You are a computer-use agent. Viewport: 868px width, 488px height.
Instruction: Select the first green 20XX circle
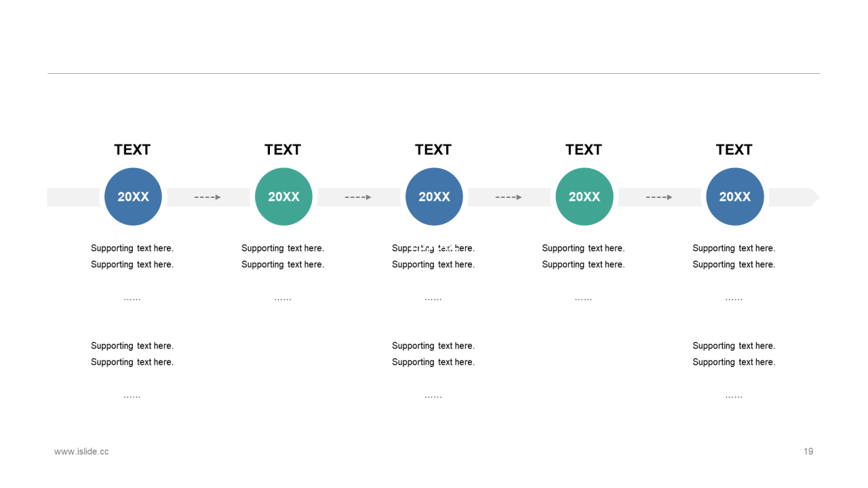point(283,197)
